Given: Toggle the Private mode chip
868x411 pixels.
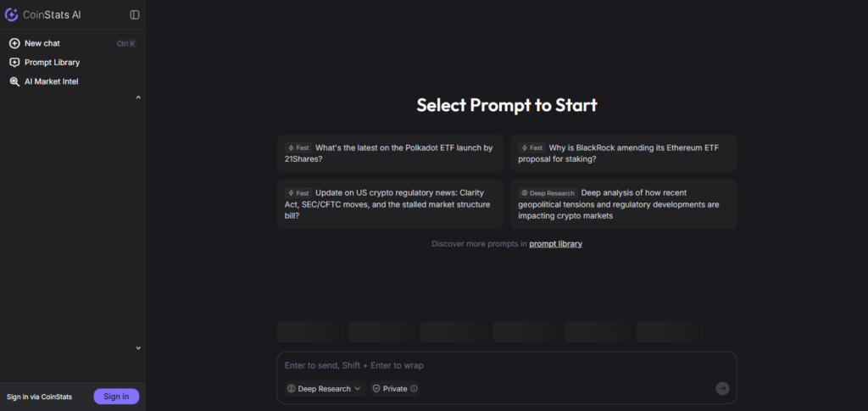Looking at the screenshot, I should point(395,389).
